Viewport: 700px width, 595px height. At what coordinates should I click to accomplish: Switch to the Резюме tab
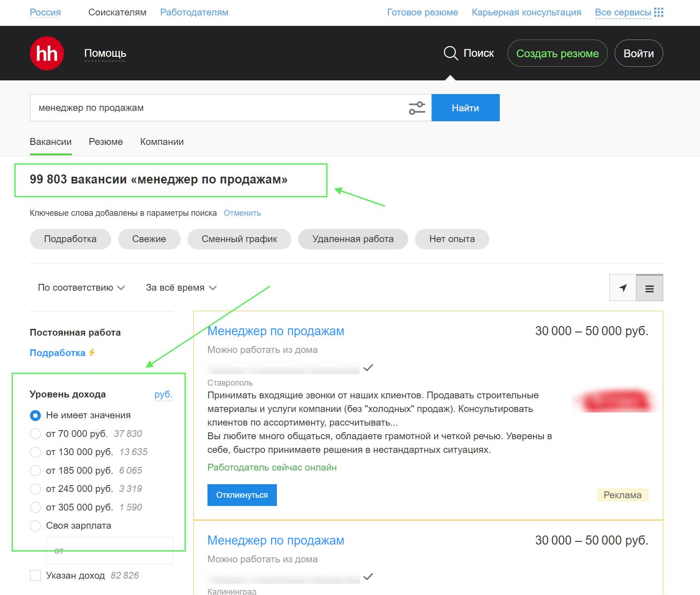[x=106, y=142]
